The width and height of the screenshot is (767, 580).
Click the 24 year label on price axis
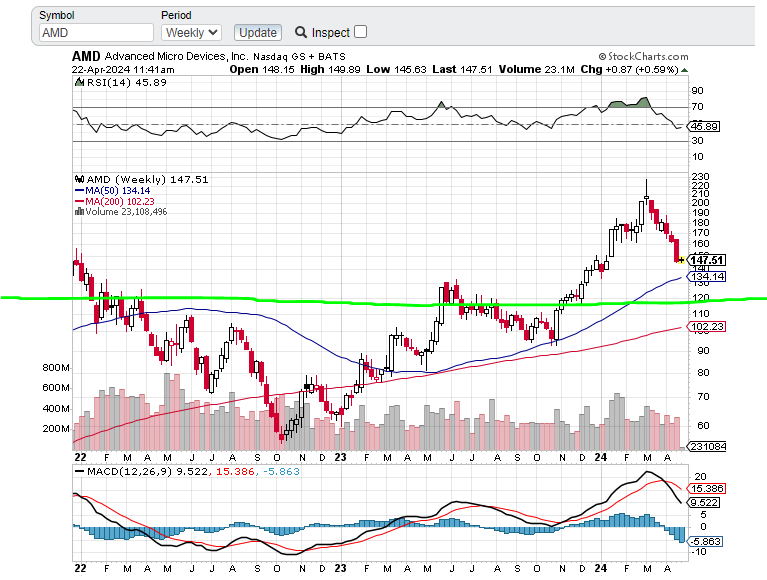pos(601,457)
